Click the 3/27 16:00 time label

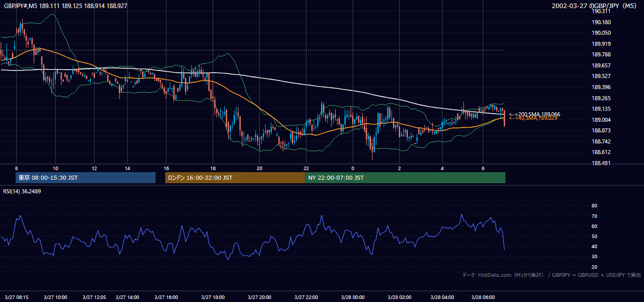(x=166, y=297)
